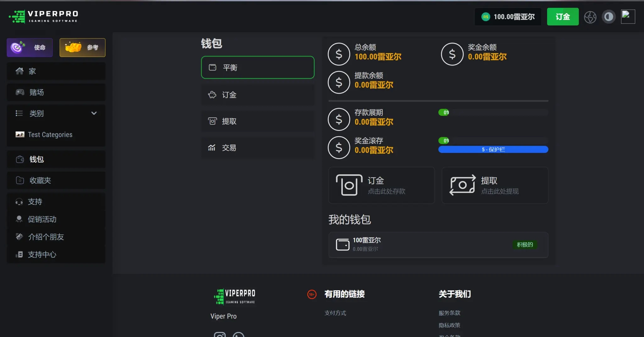Open the 促销活动 promotions icon

click(x=19, y=219)
